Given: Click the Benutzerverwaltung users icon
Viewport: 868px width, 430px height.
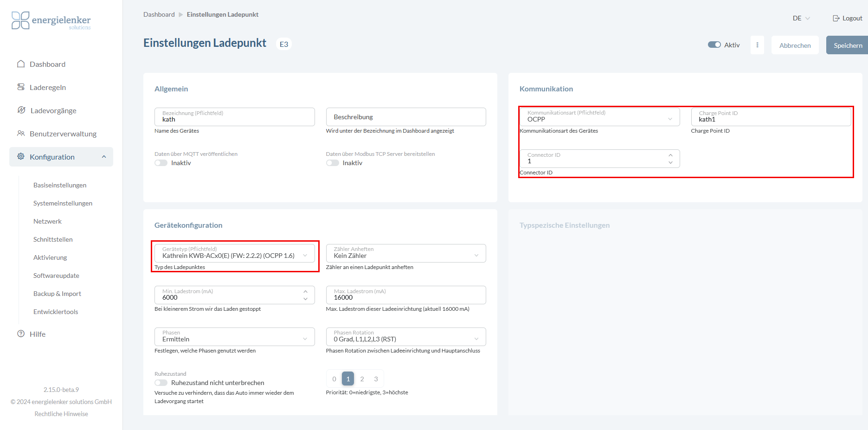Looking at the screenshot, I should (x=21, y=134).
